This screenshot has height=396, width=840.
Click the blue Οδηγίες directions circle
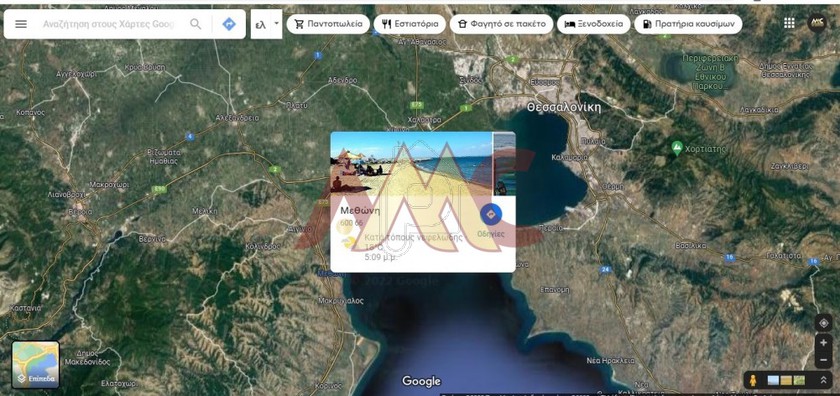point(490,214)
